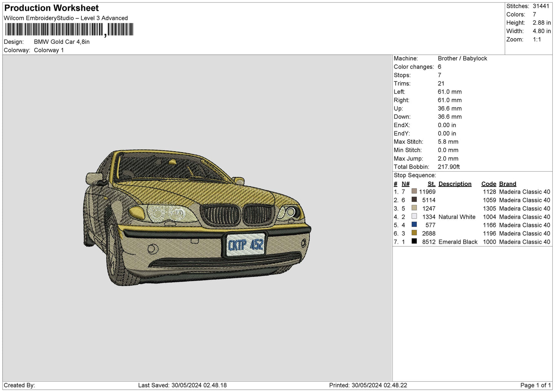Image resolution: width=555 pixels, height=392 pixels.
Task: Click the Emerald Black color swatch
Action: tap(414, 241)
